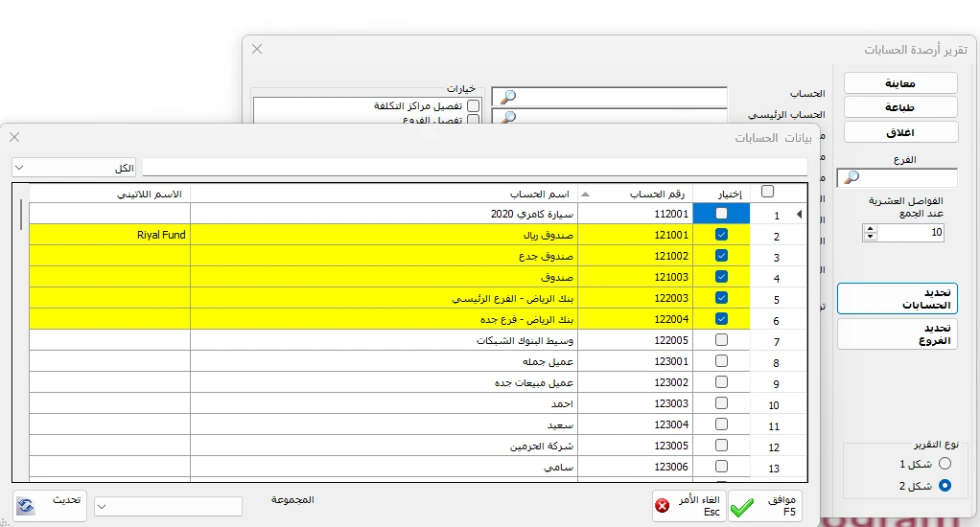This screenshot has height=527, width=980.
Task: Click the grid vertical scrollbar thumb
Action: [x=21, y=215]
